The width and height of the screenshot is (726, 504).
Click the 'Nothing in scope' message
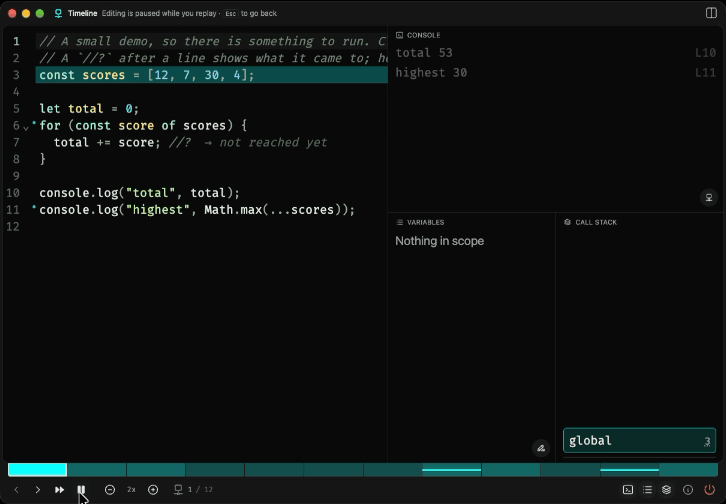[x=439, y=241]
